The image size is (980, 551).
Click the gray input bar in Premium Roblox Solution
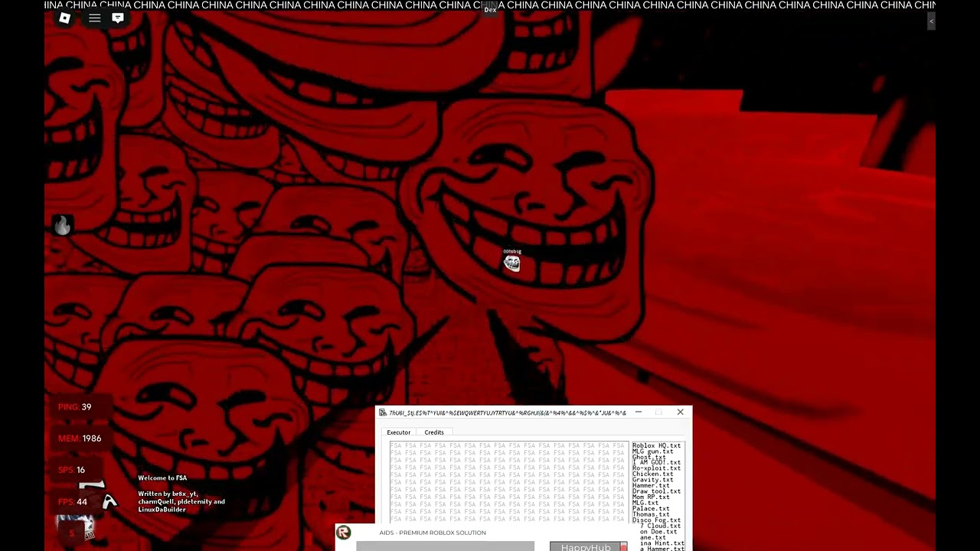(x=445, y=546)
